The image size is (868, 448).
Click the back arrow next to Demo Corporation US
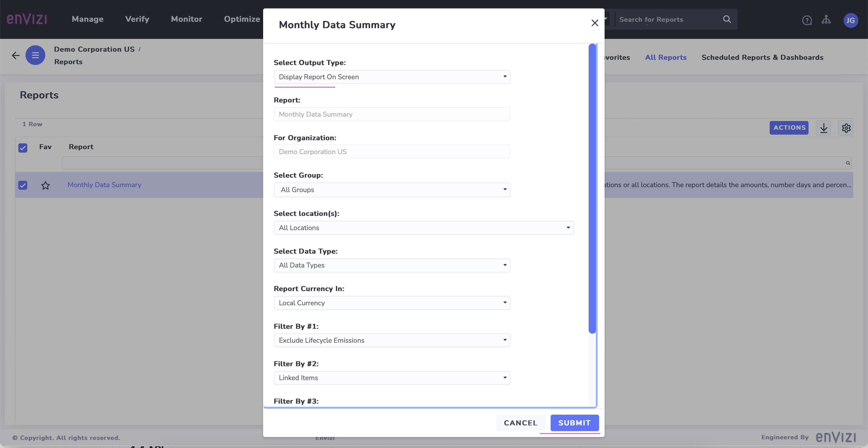click(x=15, y=55)
